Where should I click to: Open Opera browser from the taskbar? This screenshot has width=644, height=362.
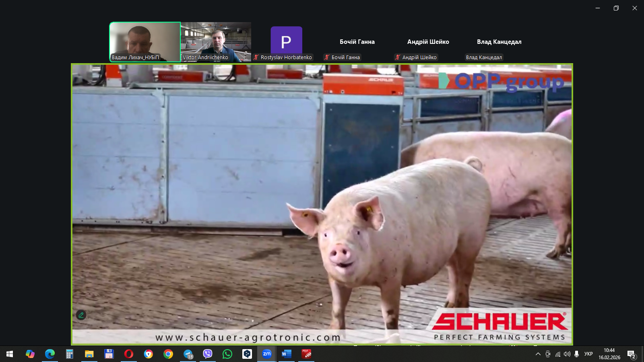pos(128,354)
